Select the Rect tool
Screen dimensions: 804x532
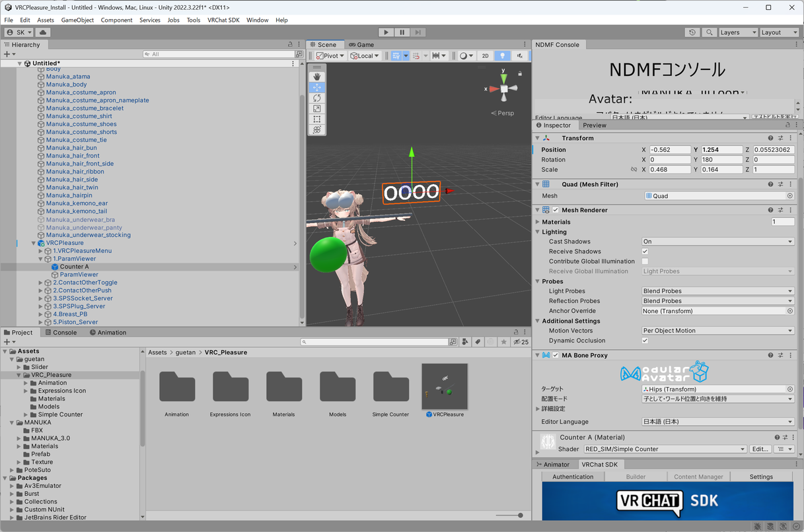(317, 119)
